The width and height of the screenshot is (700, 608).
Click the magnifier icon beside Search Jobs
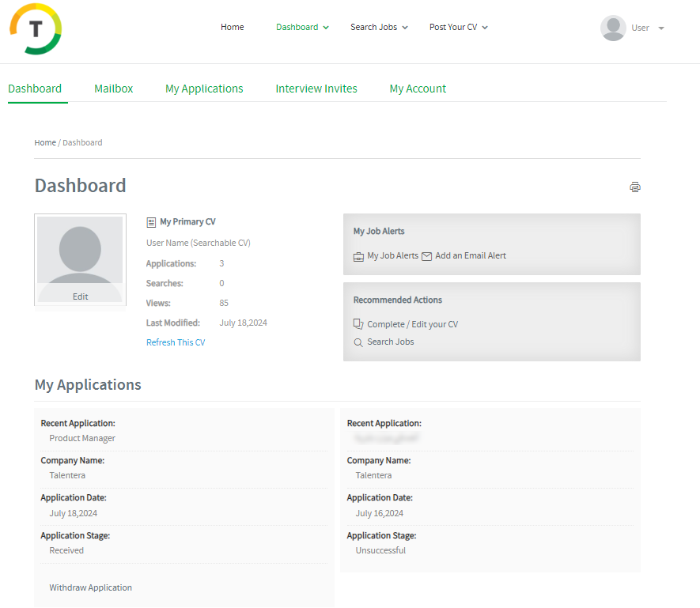point(358,342)
